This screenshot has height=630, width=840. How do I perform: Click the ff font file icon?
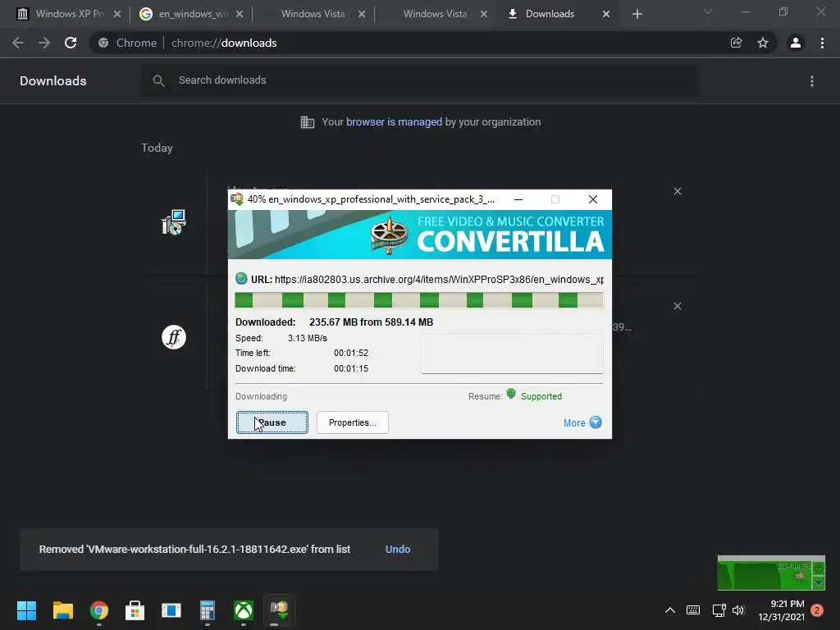[174, 337]
